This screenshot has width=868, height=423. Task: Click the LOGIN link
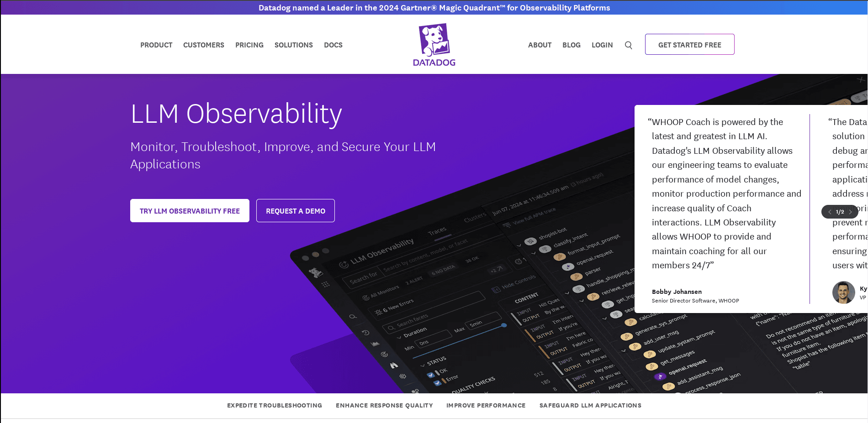pos(602,45)
